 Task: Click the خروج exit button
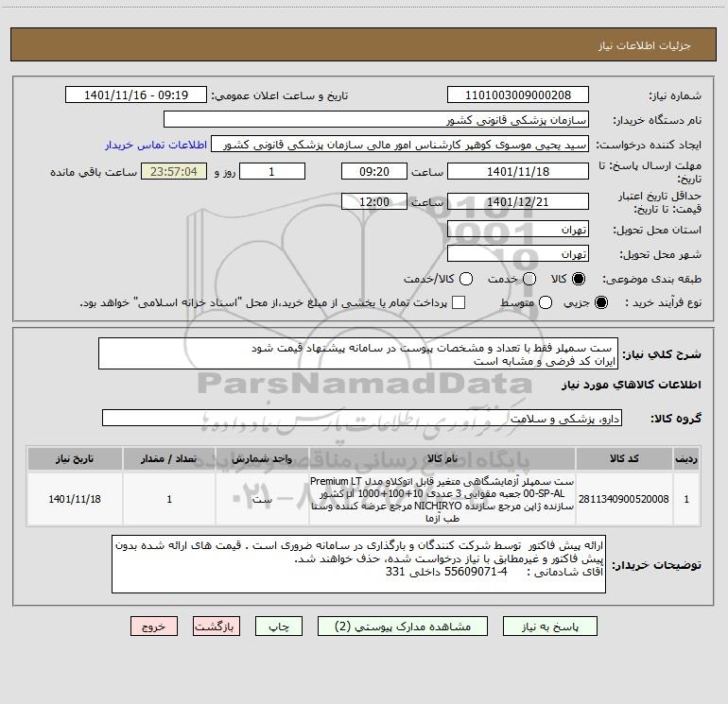click(154, 627)
